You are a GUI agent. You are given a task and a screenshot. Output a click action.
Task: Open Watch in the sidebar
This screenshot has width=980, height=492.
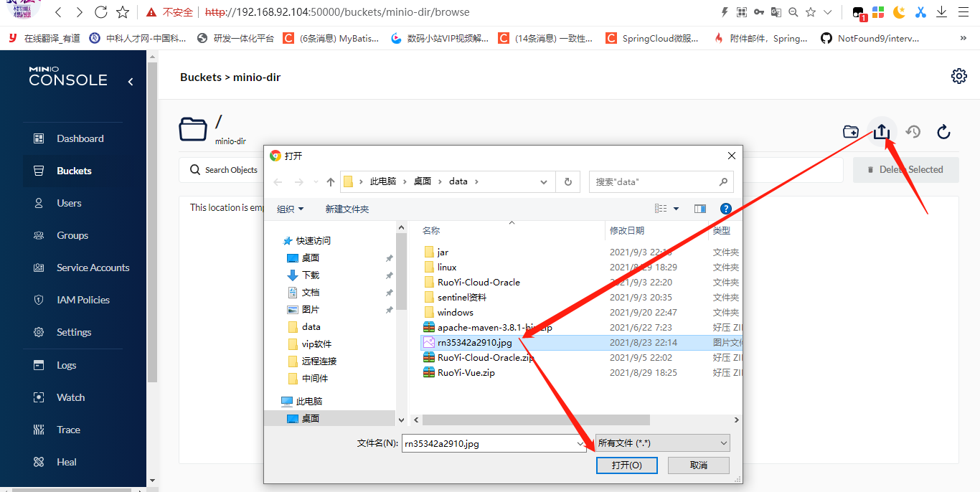click(x=70, y=397)
